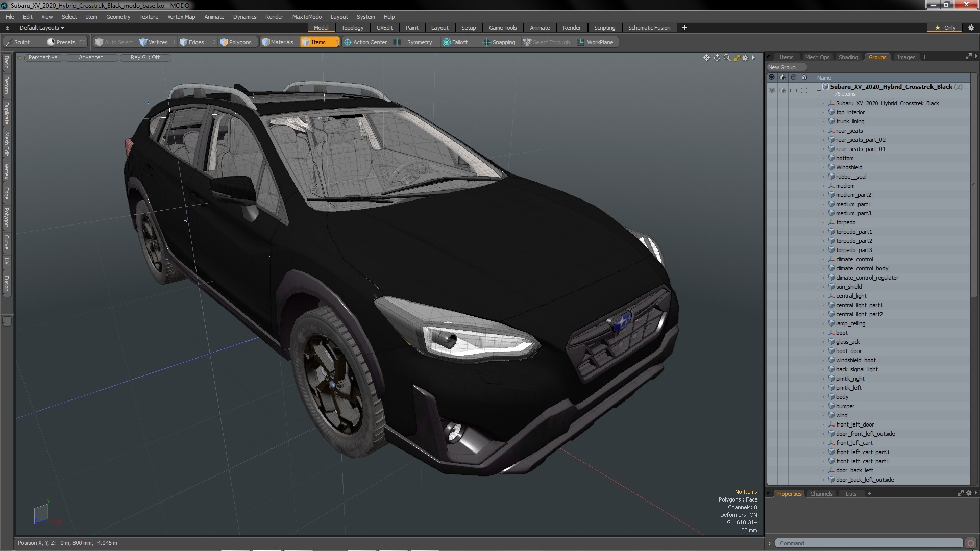Screen dimensions: 980x551
Task: Open the Default Layouts dropdown
Action: pos(42,28)
